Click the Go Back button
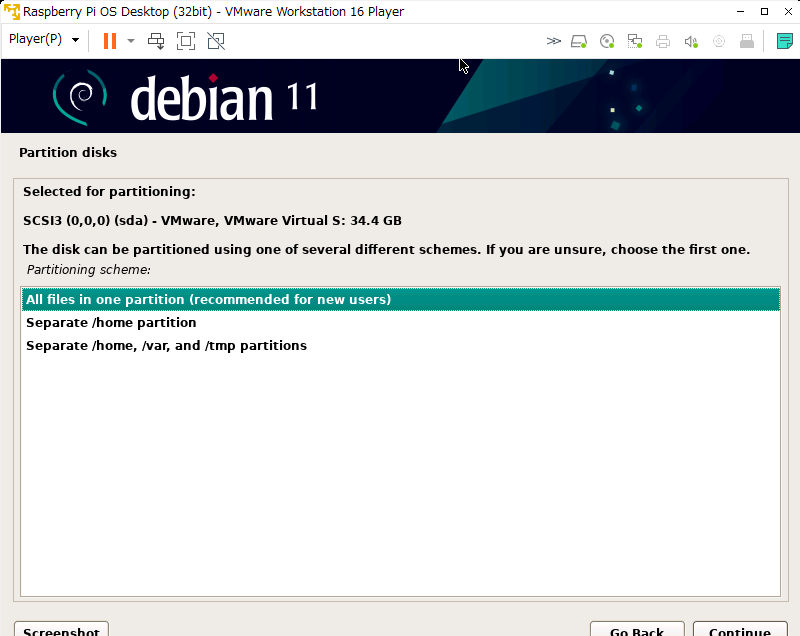800x636 pixels. point(637,629)
